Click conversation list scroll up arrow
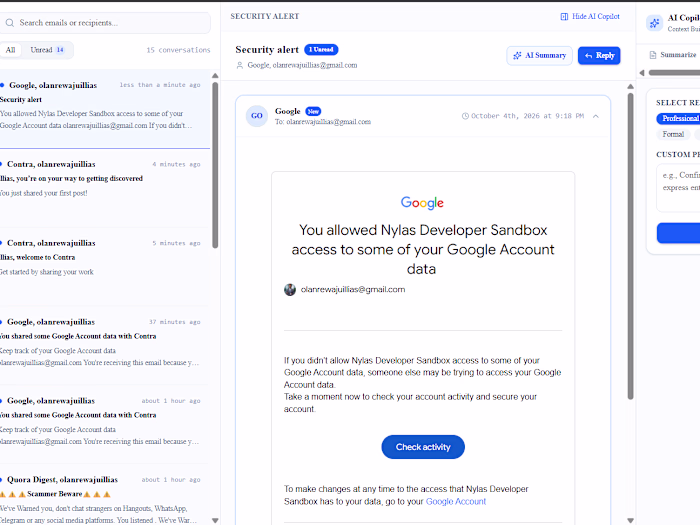700x525 pixels. (x=215, y=75)
